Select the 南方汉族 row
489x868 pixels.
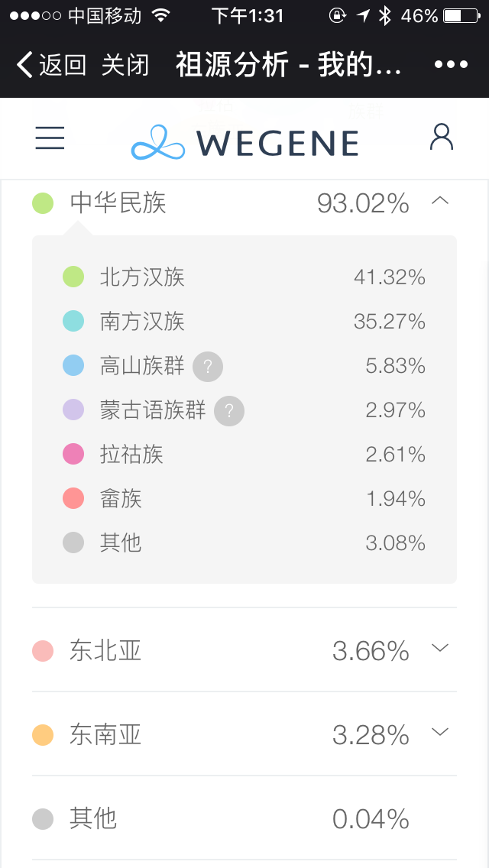(244, 322)
